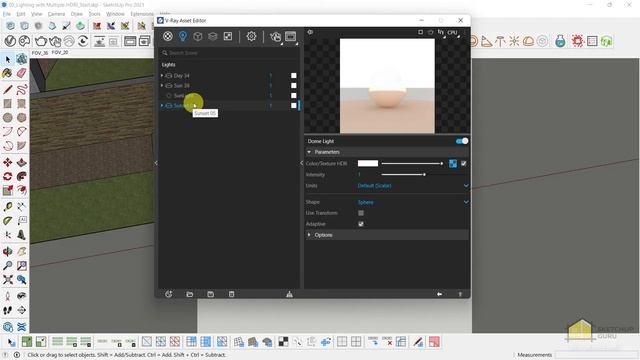
Task: Click the back arrow at bottom right of editor
Action: click(x=439, y=294)
